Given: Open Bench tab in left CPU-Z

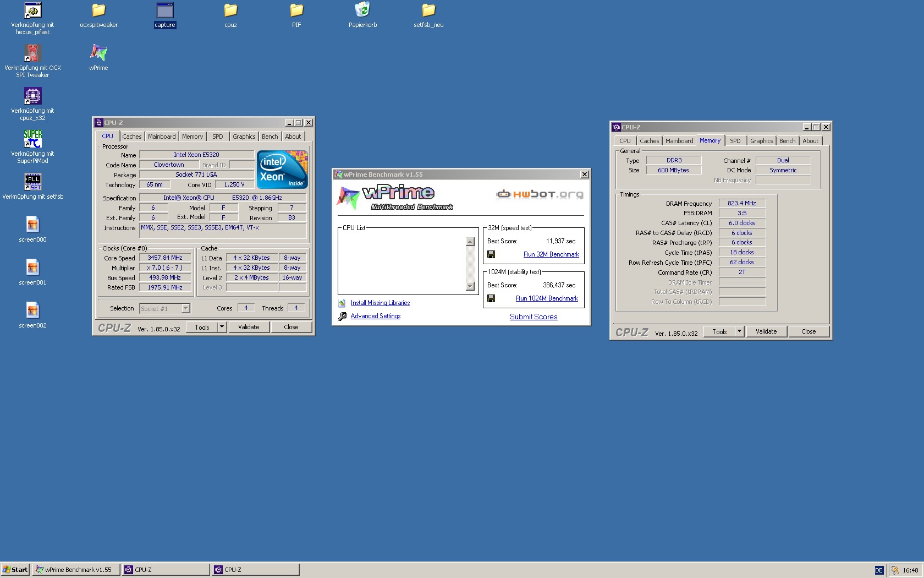Looking at the screenshot, I should tap(270, 137).
